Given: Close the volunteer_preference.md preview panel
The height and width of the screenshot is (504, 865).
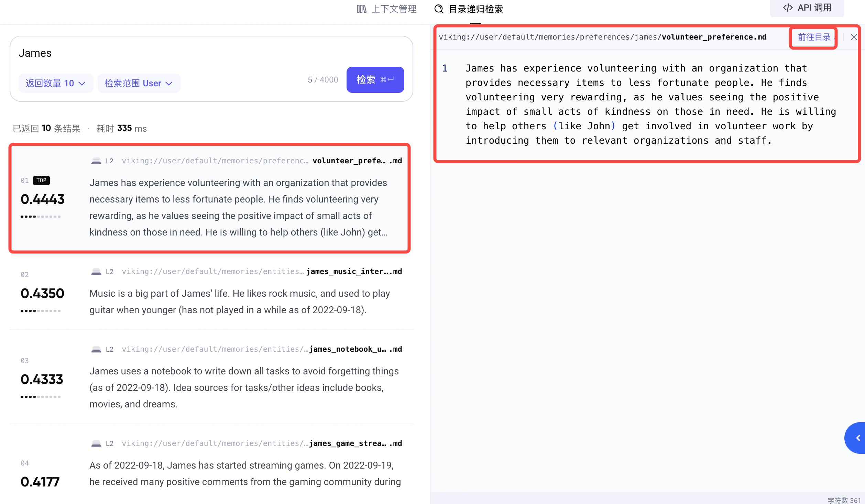Looking at the screenshot, I should tap(854, 37).
